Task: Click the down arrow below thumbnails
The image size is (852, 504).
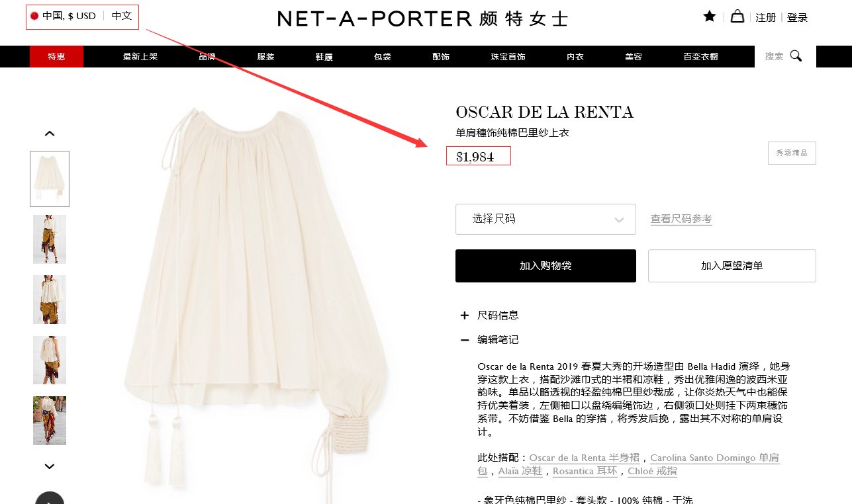Action: 49,466
